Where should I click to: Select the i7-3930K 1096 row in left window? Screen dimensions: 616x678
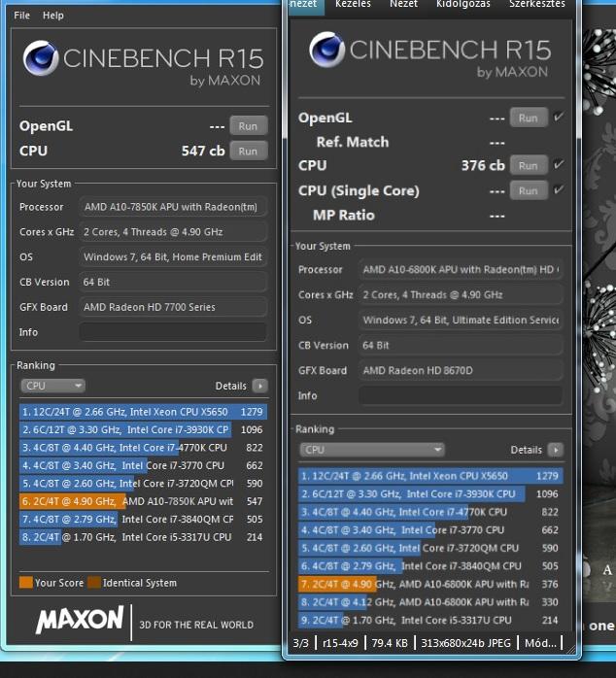click(x=143, y=429)
